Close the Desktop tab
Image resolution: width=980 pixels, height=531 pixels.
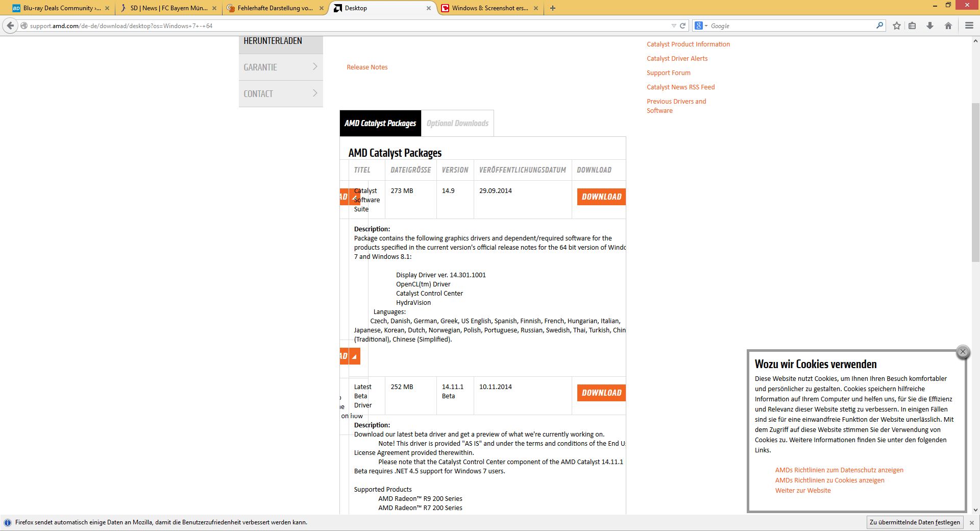pyautogui.click(x=429, y=8)
